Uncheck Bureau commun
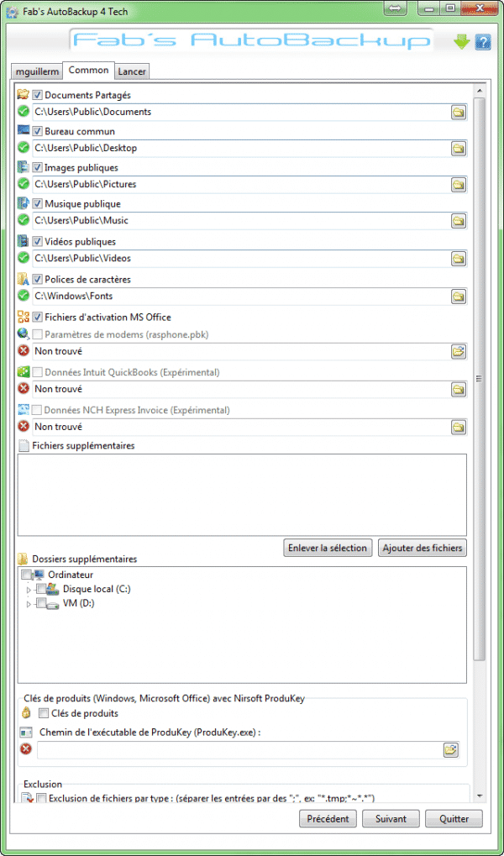The image size is (504, 856). (x=37, y=132)
